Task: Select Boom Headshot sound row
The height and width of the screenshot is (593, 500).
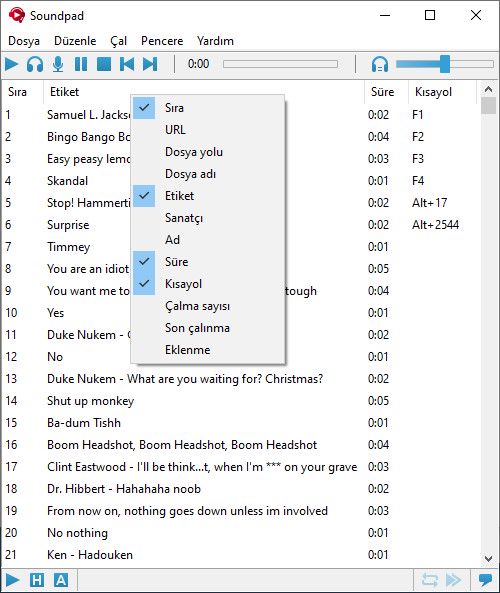Action: (241, 445)
